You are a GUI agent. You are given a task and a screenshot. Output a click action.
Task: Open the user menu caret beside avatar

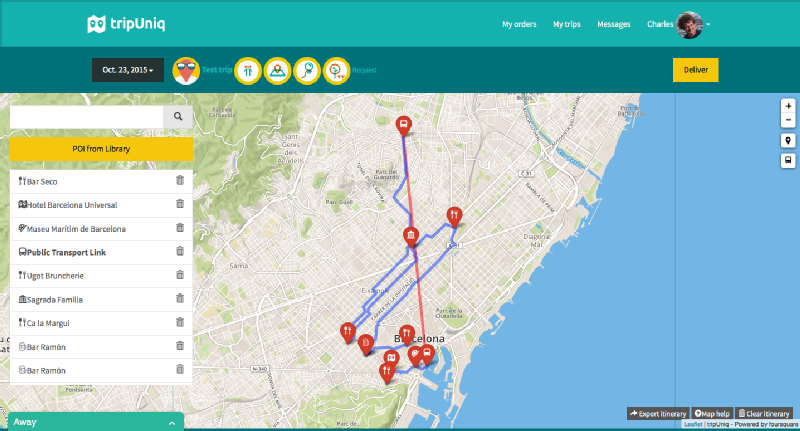click(x=708, y=24)
